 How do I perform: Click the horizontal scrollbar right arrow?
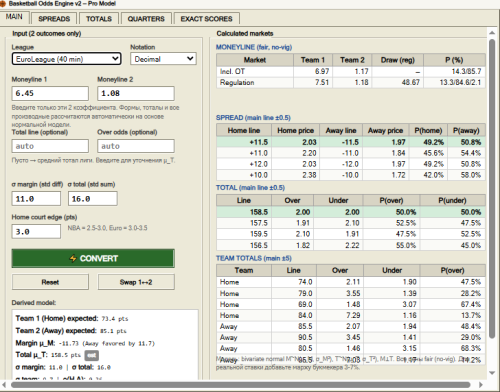point(481,385)
